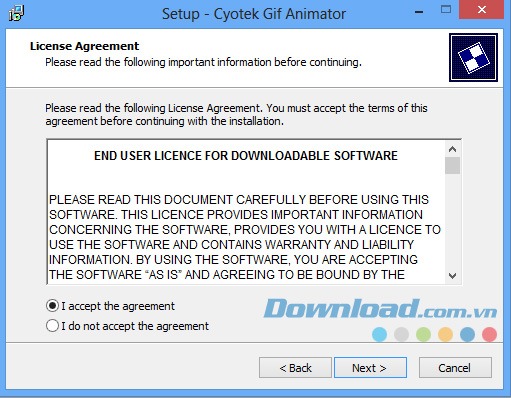The width and height of the screenshot is (511, 398).
Task: Click the license text scrollbar thumb
Action: (452, 165)
